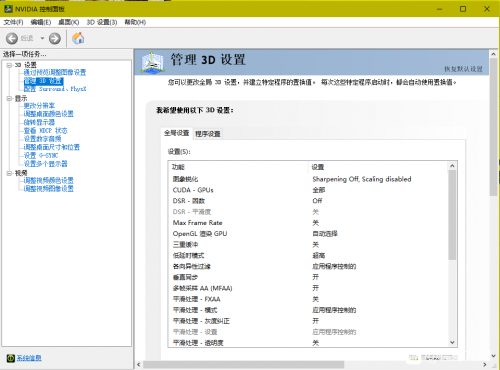Open 调整视频颜色设置 in the tree
This screenshot has height=370, width=500.
pos(49,180)
